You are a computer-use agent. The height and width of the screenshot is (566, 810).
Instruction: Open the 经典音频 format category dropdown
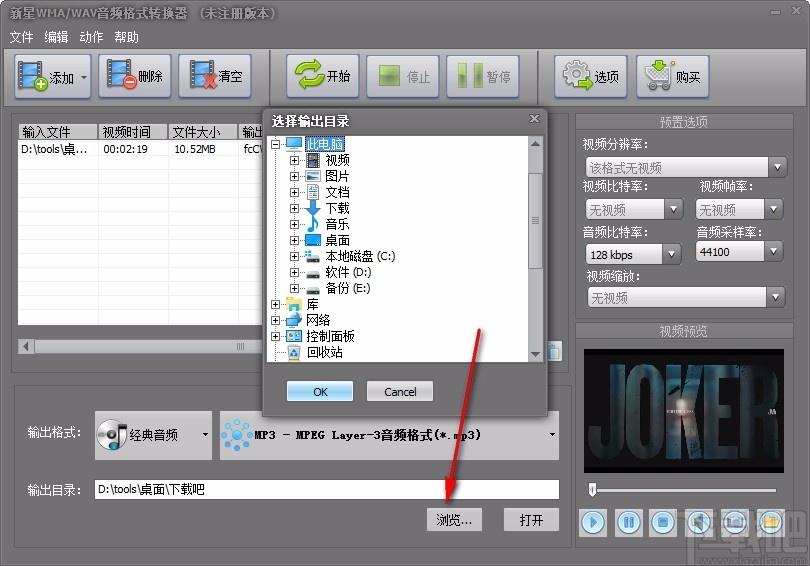pyautogui.click(x=206, y=435)
